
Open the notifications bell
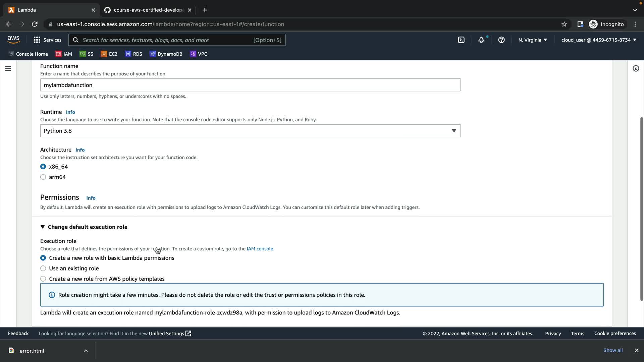[x=481, y=40]
